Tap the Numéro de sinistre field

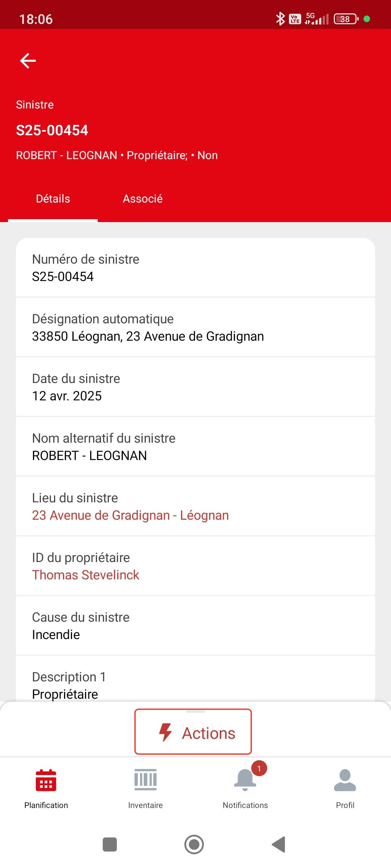click(x=195, y=268)
